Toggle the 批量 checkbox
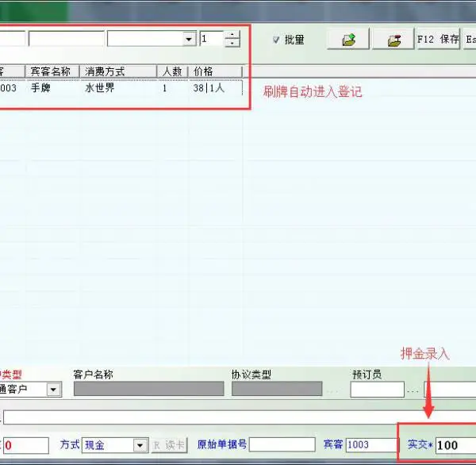 (275, 40)
